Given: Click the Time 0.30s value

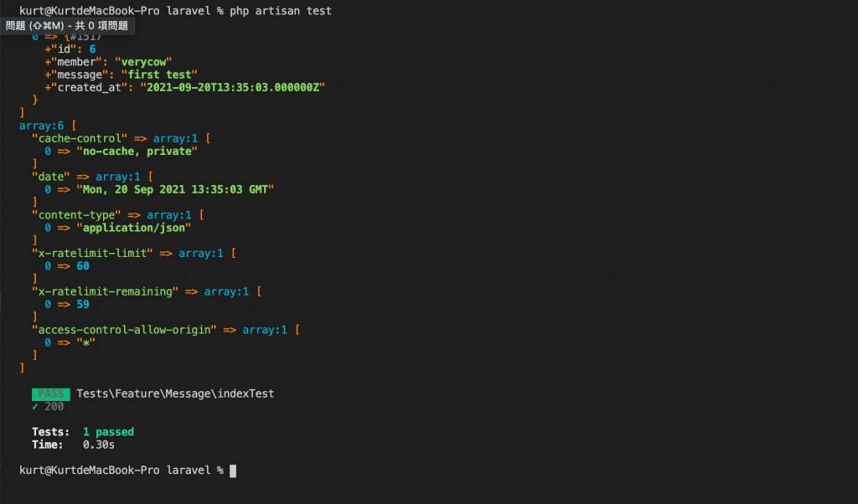Looking at the screenshot, I should (x=99, y=445).
